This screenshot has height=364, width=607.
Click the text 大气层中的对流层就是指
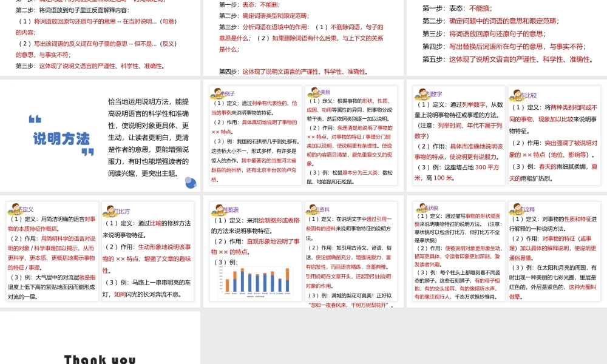(66, 277)
